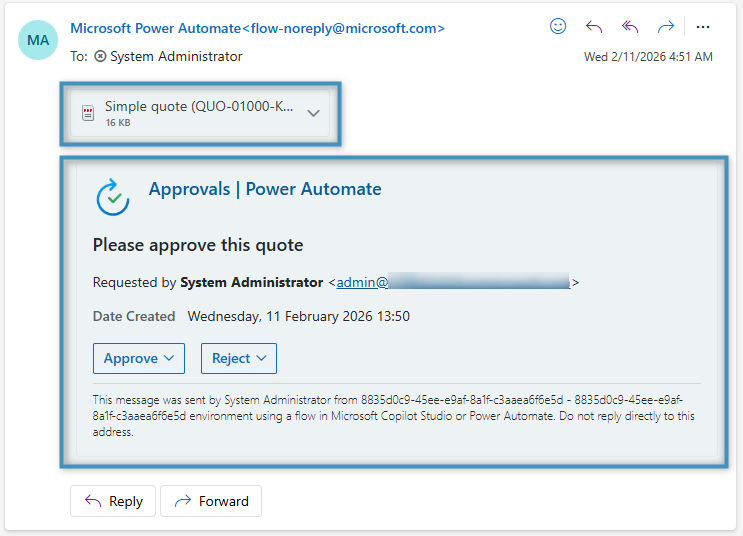Open the More actions ellipsis menu
Viewport: 743px width, 536px height.
[x=703, y=27]
